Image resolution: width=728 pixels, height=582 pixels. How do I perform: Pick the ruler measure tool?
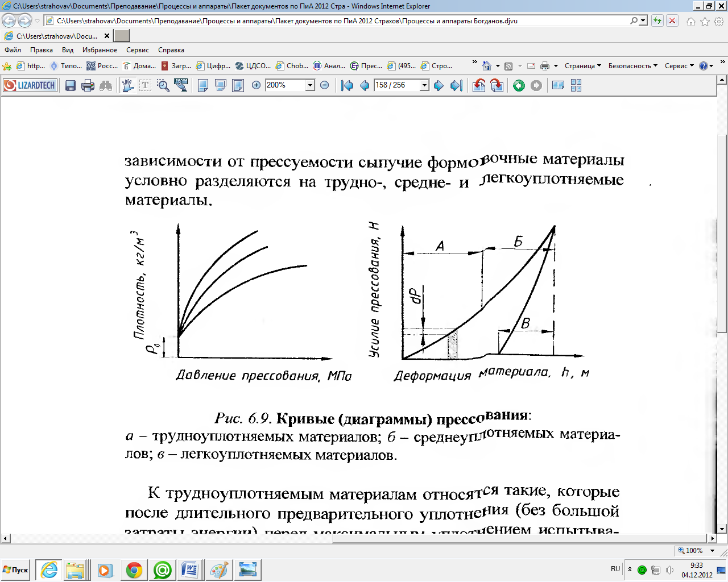tap(181, 85)
